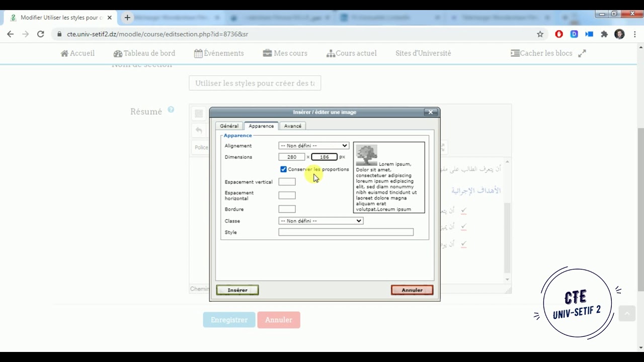Open Accueil in the navigation bar
The image size is (644, 362).
pos(77,53)
